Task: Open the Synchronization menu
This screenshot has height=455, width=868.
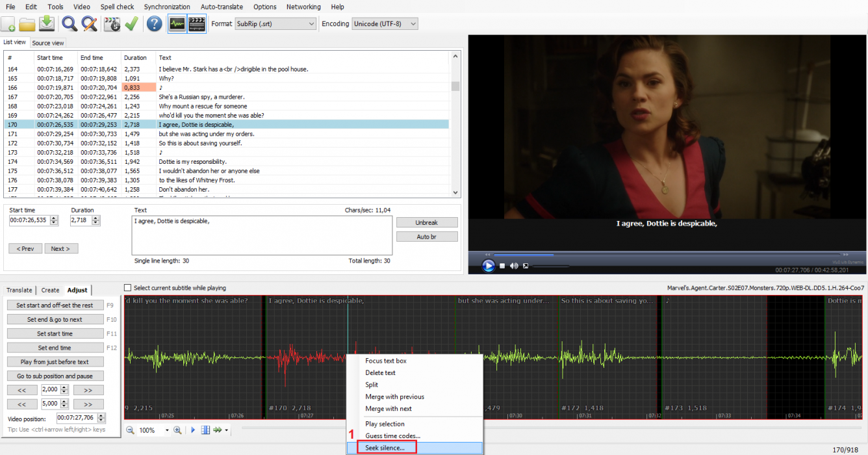Action: click(167, 6)
